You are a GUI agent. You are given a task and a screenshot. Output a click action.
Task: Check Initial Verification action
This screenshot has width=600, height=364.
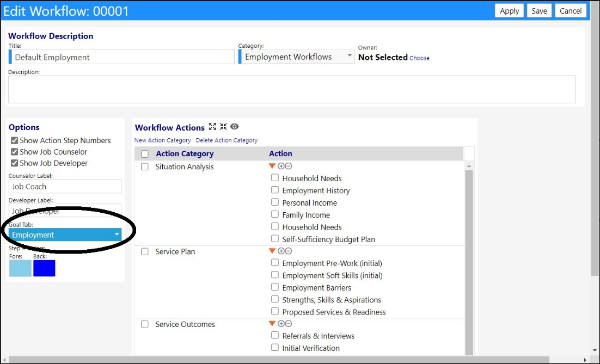[275, 348]
